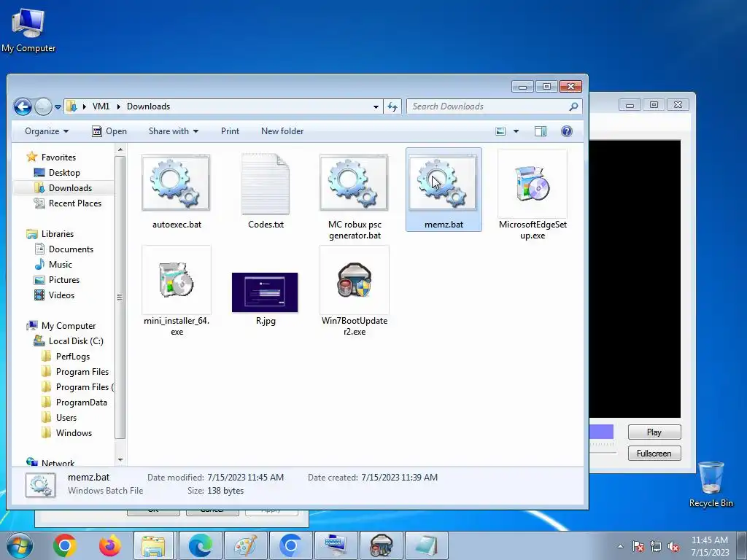
Task: Open the Organize menu
Action: (47, 131)
